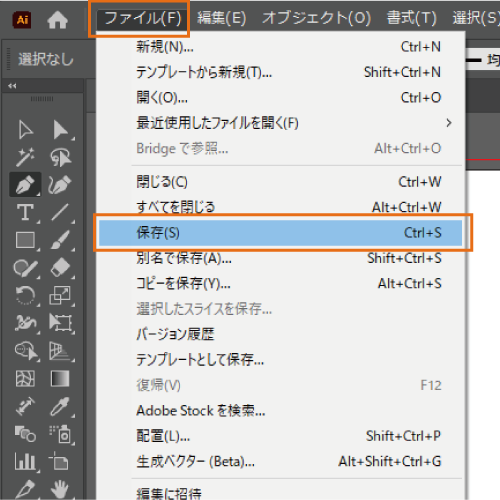Select the Perspective Grid tool
Image resolution: width=500 pixels, height=500 pixels.
(x=60, y=351)
